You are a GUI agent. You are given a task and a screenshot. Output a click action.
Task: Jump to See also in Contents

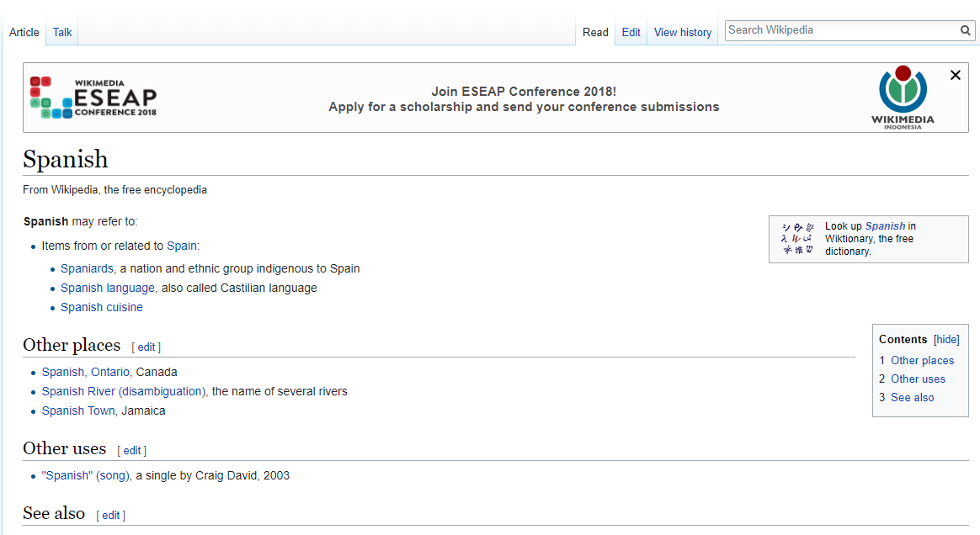tap(913, 397)
